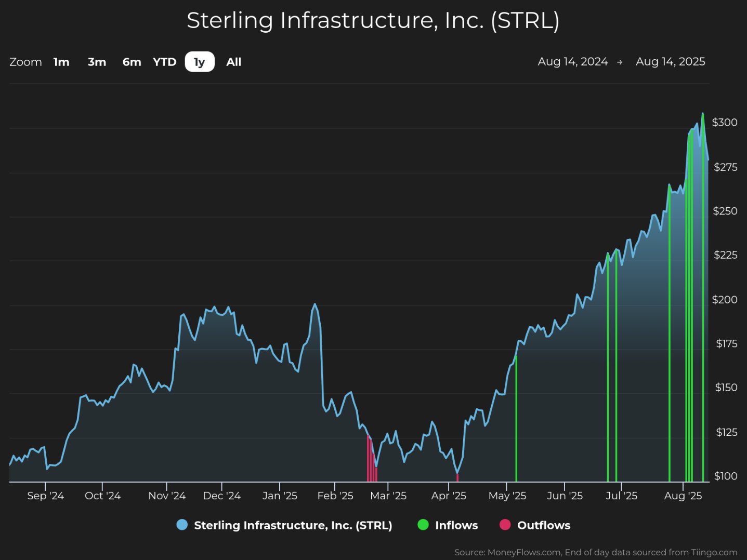Click the Sep '24 x-axis label
Screen dimensions: 747x560
(45, 496)
